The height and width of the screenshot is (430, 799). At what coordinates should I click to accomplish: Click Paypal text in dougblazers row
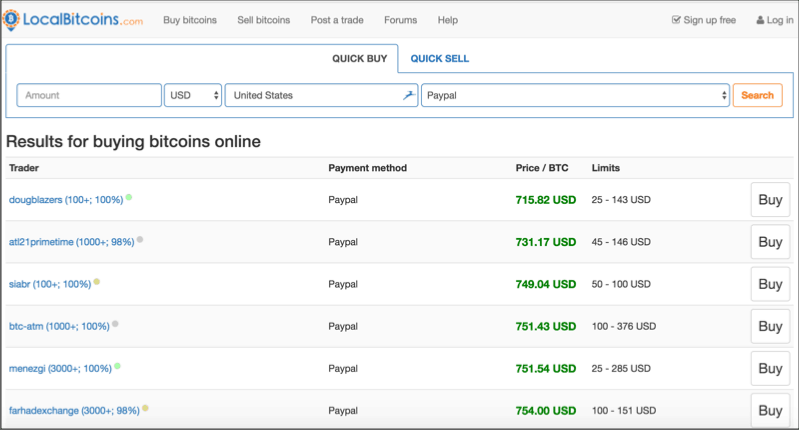[343, 200]
